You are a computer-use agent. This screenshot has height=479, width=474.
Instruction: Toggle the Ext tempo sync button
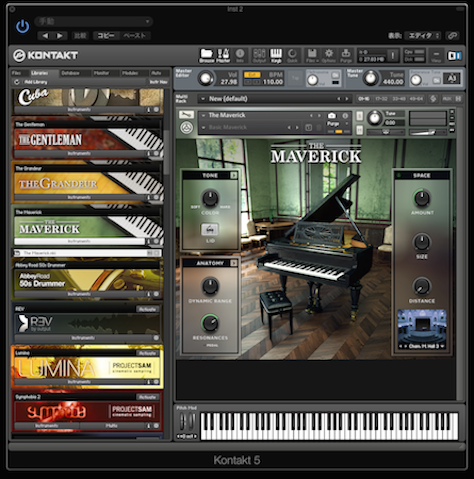point(252,75)
